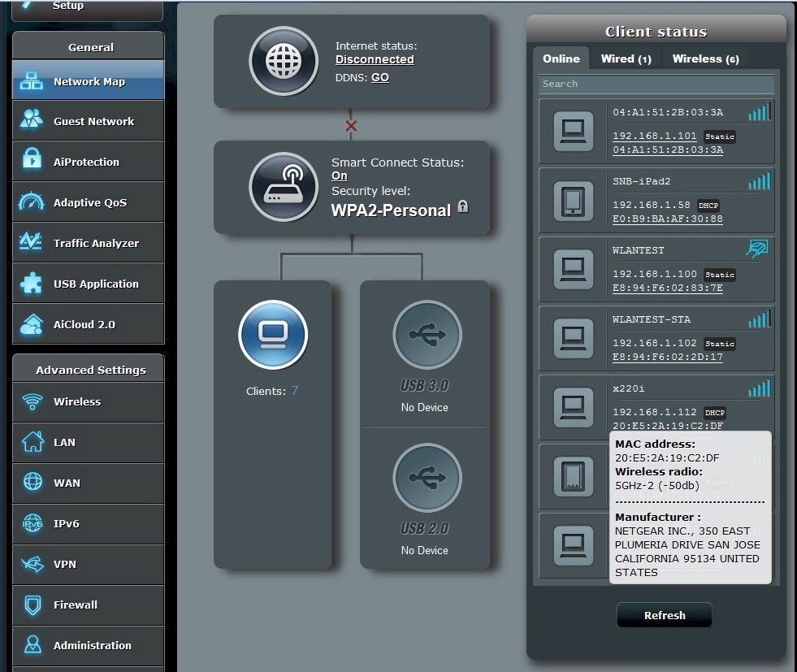Screen dimensions: 797x672
Task: Click MAC link E0:B9:BA:AF:30:88
Action: [667, 219]
